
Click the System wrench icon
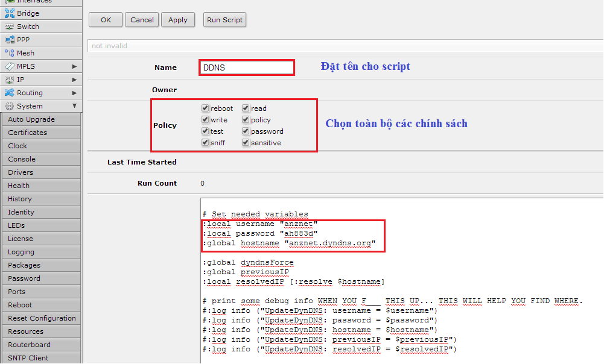[x=9, y=106]
